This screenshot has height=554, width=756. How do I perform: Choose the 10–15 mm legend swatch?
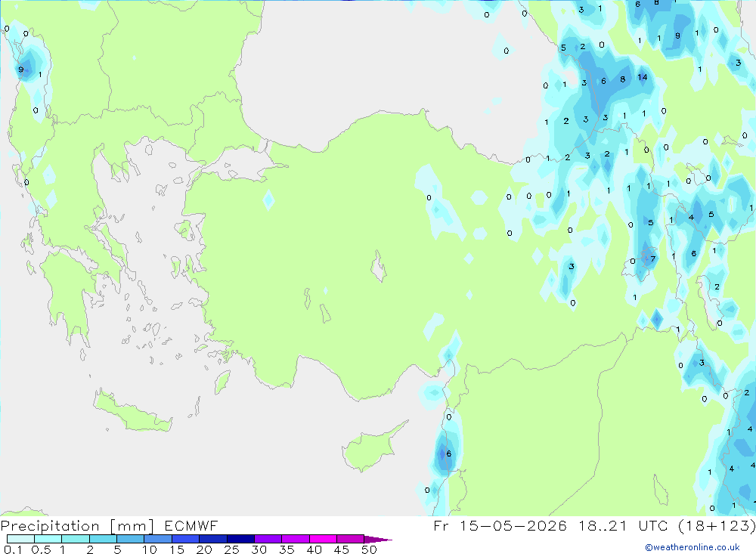point(158,539)
